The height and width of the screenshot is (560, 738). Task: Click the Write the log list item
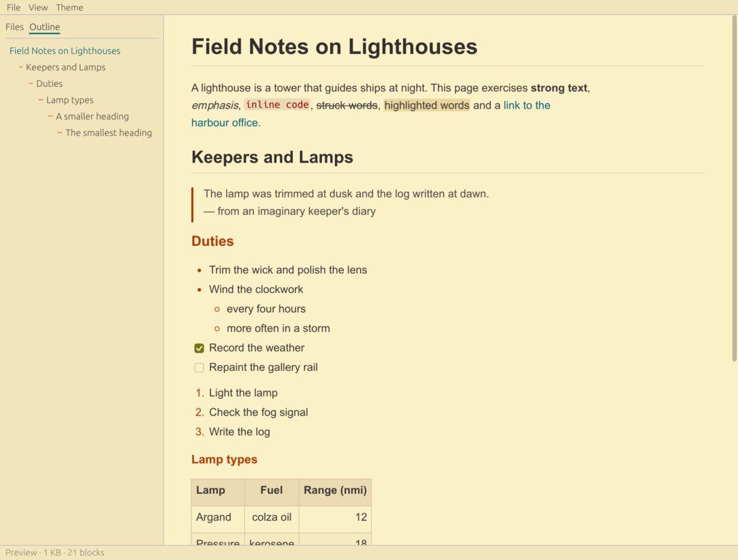(x=240, y=432)
